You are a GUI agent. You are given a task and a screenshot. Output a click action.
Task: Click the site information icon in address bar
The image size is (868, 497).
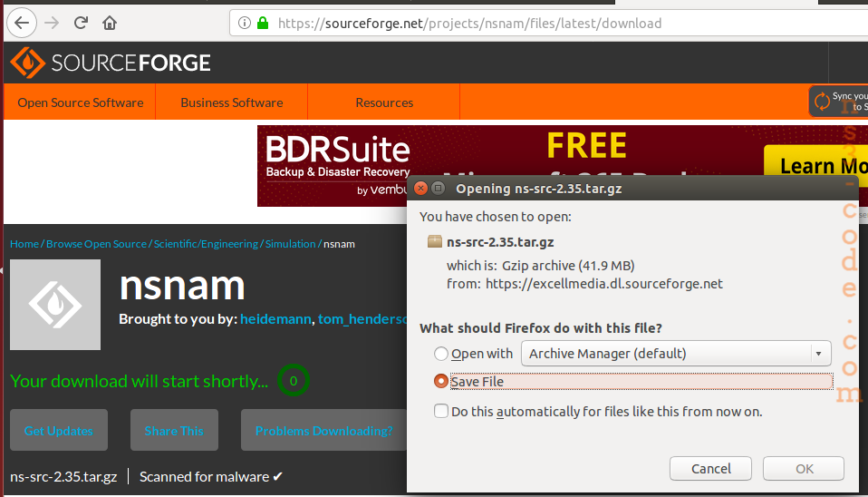244,23
